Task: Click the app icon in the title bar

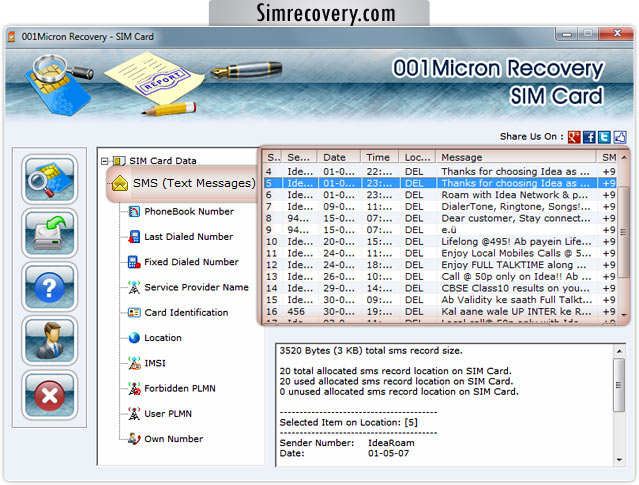Action: pyautogui.click(x=12, y=37)
